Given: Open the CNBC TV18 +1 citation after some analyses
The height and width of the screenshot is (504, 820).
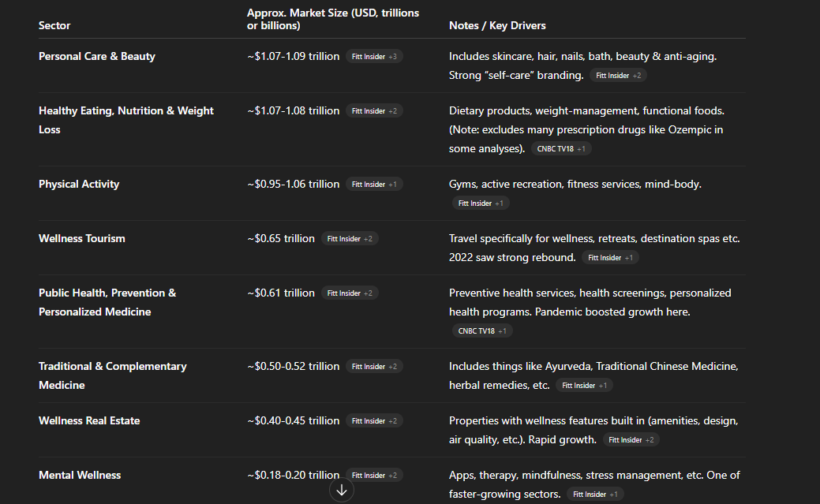Looking at the screenshot, I should click(561, 148).
